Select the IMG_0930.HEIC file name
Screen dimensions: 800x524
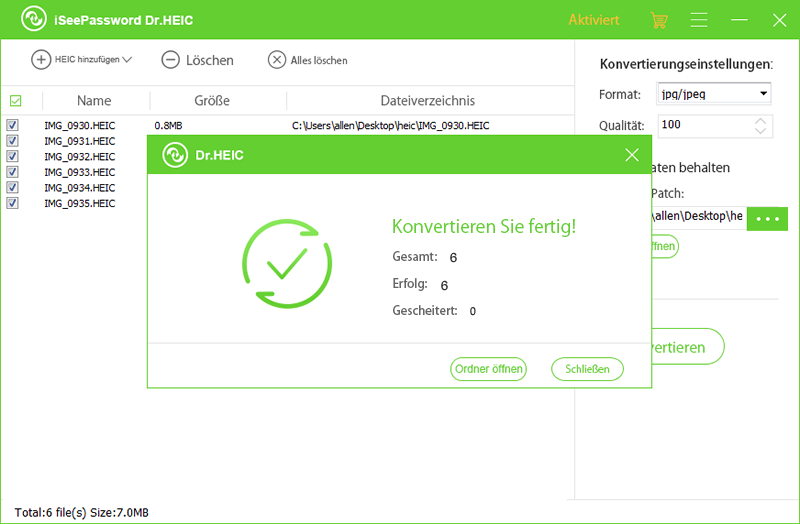[80, 126]
